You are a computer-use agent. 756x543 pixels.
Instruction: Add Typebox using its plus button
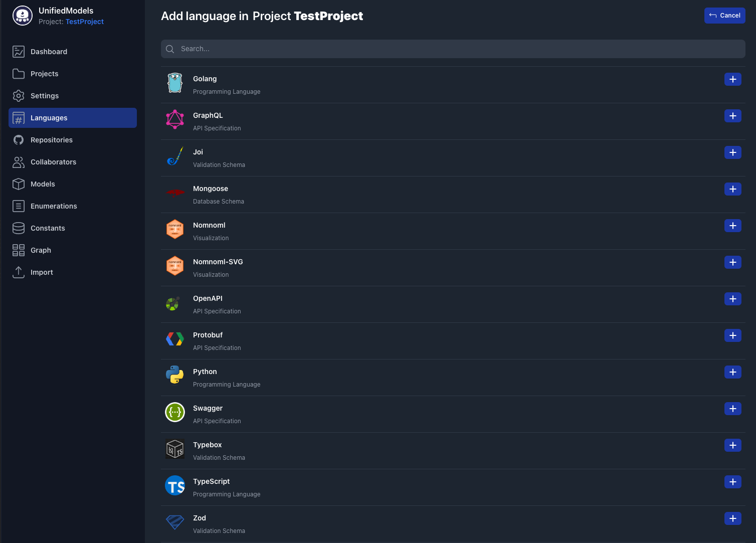732,445
